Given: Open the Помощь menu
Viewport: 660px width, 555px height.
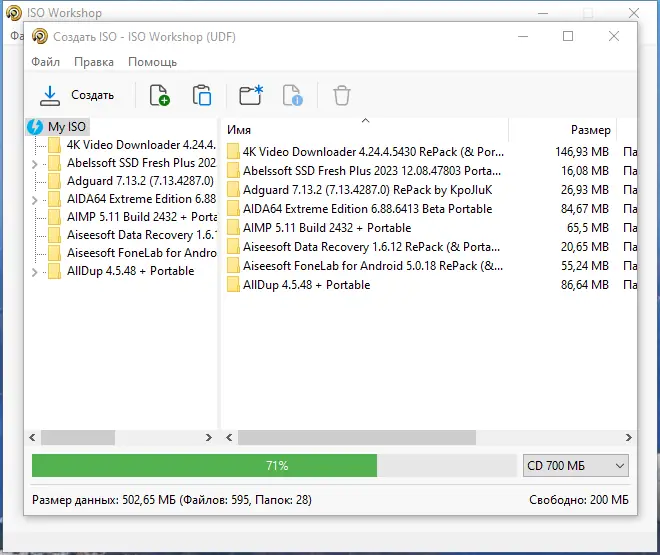Looking at the screenshot, I should 152,62.
